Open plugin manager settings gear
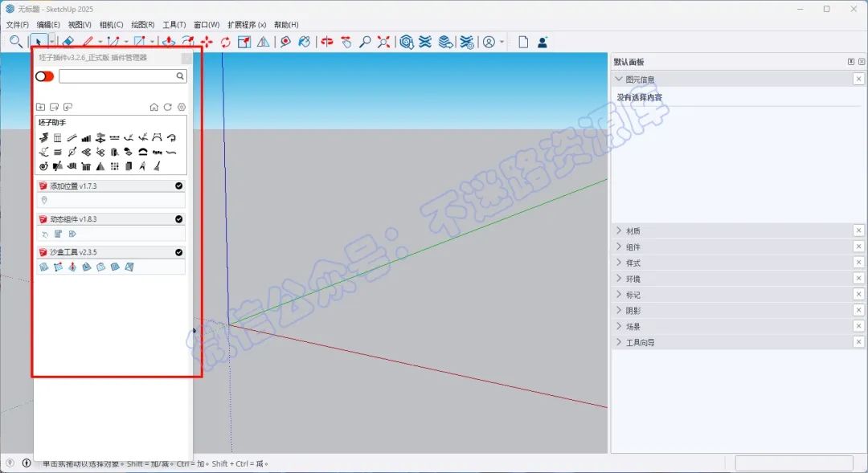 182,107
